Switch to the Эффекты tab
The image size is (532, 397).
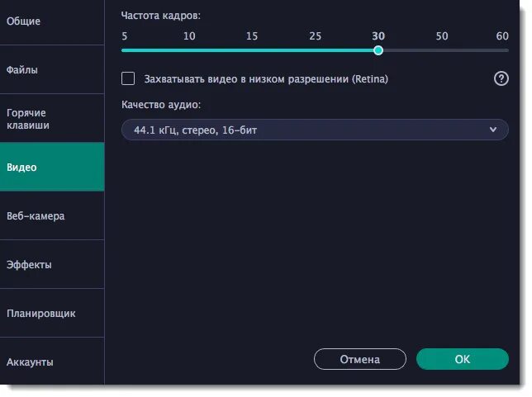52,264
